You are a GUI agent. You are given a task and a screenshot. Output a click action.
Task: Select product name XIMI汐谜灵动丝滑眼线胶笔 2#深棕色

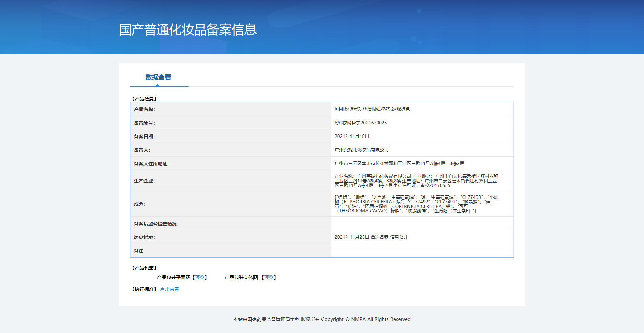(372, 109)
